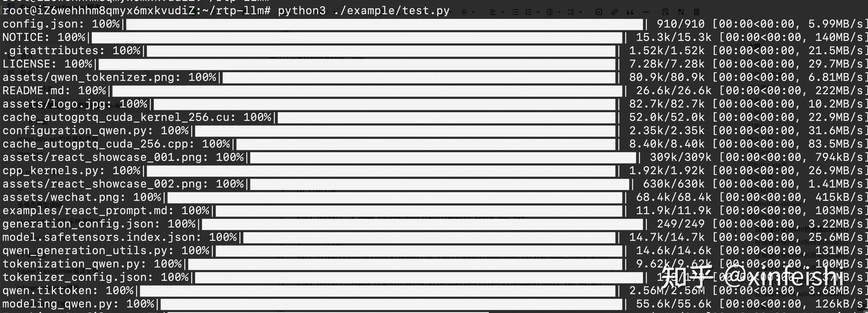Click the highlighter pen icon in toolbar
The height and width of the screenshot is (313, 868).
464,11
